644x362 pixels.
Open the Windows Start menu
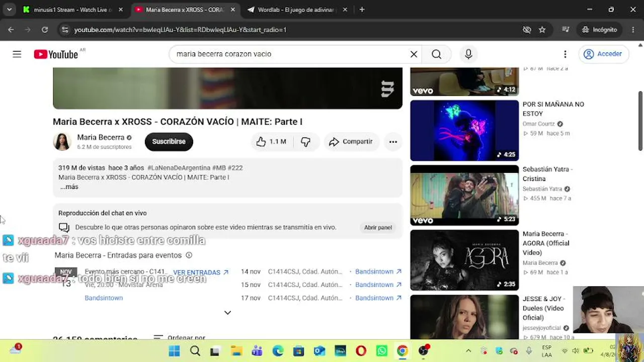[174, 351]
